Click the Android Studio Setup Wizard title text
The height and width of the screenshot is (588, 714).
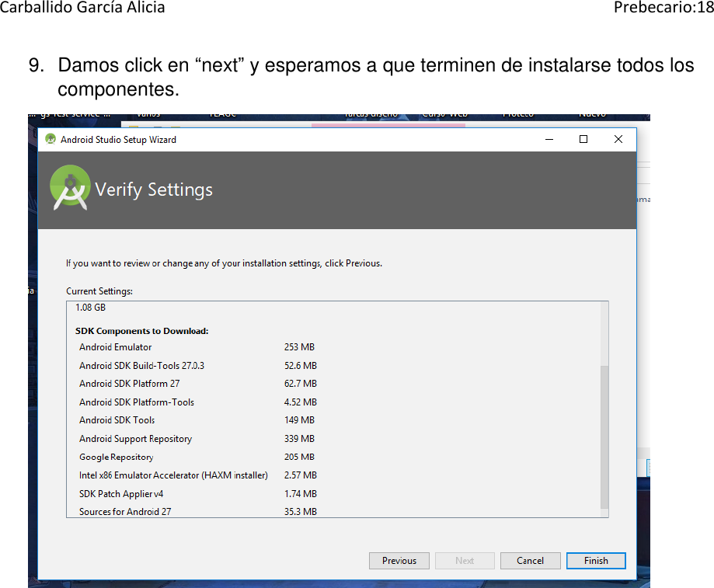[x=118, y=140]
